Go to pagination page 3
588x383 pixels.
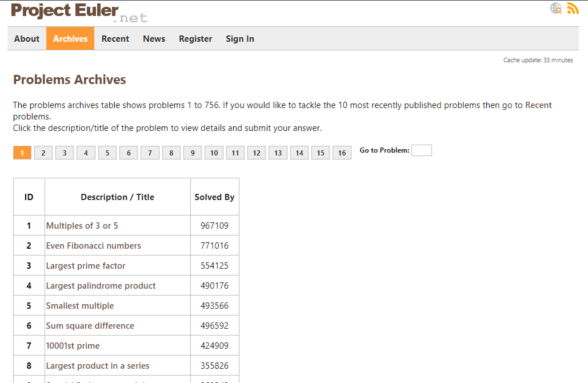[65, 153]
